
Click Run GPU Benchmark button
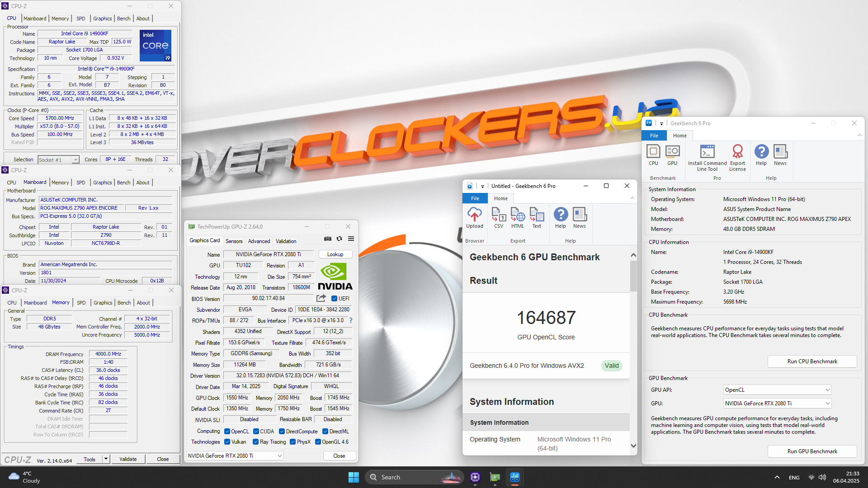[x=812, y=451]
